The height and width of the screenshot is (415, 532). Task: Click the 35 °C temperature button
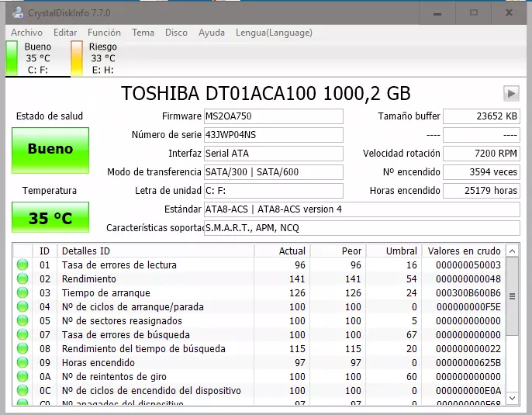coord(50,218)
